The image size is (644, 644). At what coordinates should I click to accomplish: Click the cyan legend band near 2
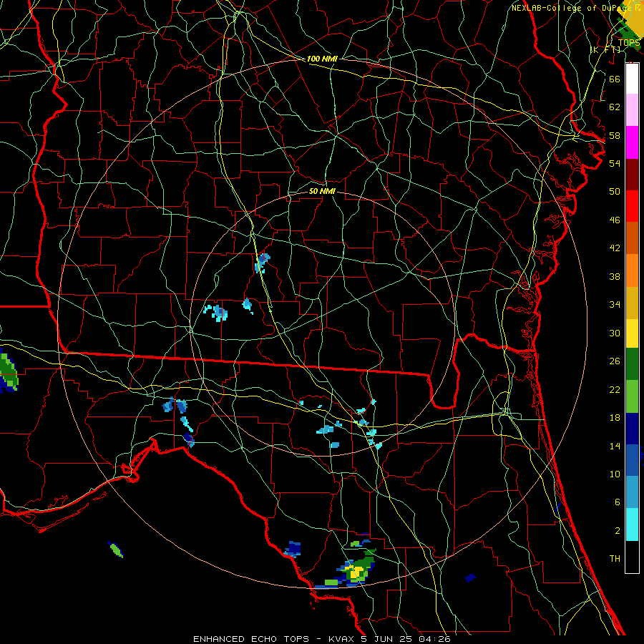632,525
